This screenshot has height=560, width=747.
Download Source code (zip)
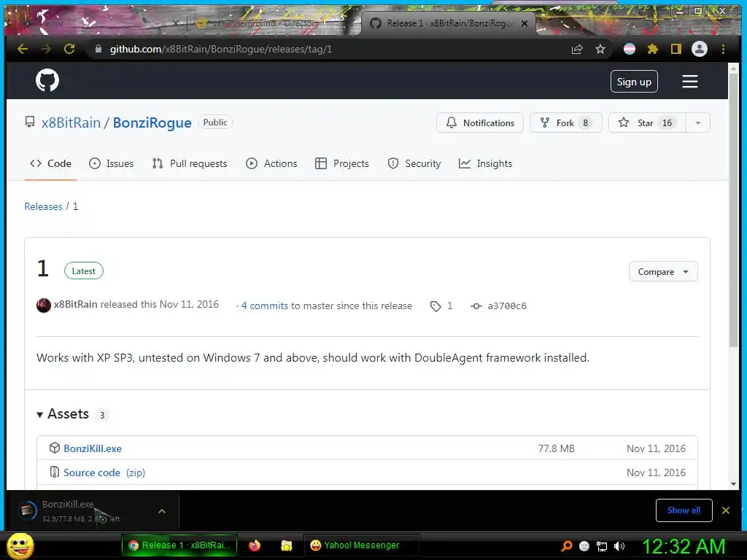[x=104, y=472]
